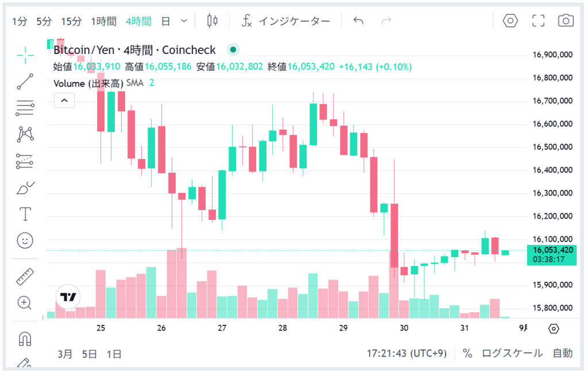Screen dimensions: 588x373
Task: Switch to 1時間 interval
Action: (x=103, y=21)
